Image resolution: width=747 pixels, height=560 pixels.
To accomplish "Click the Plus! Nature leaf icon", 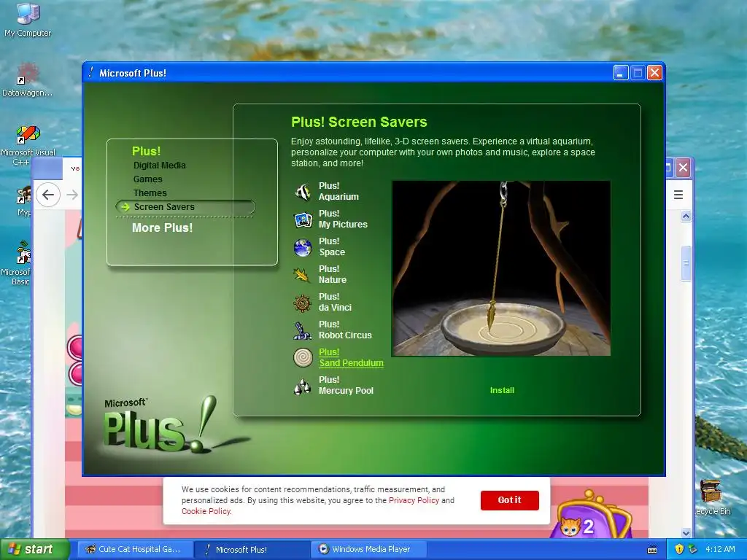I will coord(303,275).
